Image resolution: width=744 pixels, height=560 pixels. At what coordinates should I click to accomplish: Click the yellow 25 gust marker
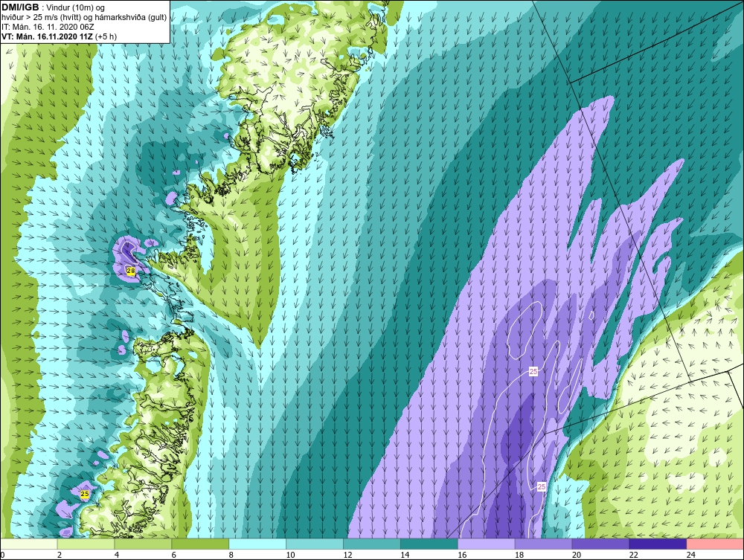(x=85, y=494)
